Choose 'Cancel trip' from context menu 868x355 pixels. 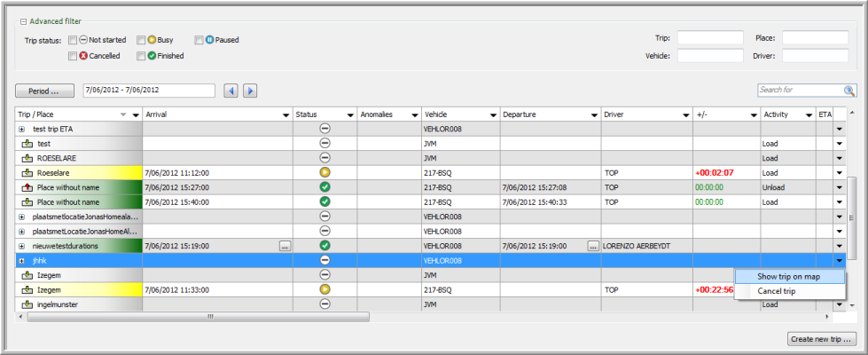(776, 292)
